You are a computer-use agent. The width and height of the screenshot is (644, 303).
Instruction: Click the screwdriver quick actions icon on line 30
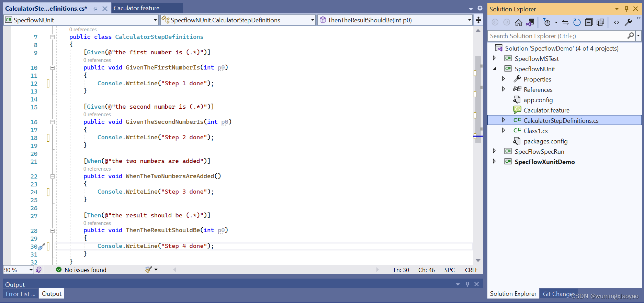pyautogui.click(x=42, y=247)
